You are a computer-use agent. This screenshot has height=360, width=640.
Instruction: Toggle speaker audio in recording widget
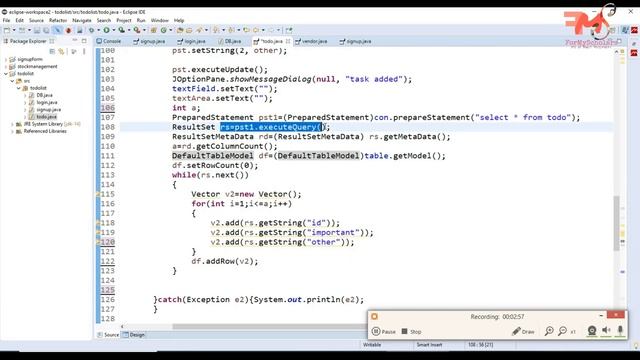pyautogui.click(x=607, y=331)
